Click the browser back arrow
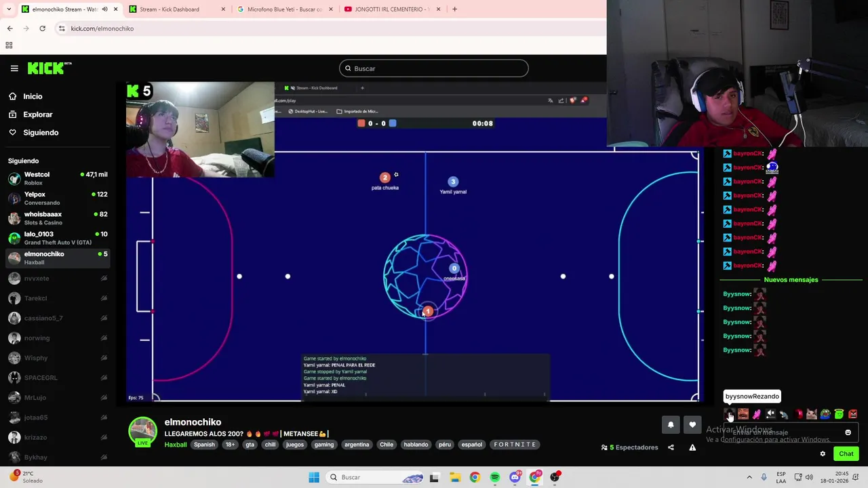This screenshot has width=868, height=488. point(9,28)
